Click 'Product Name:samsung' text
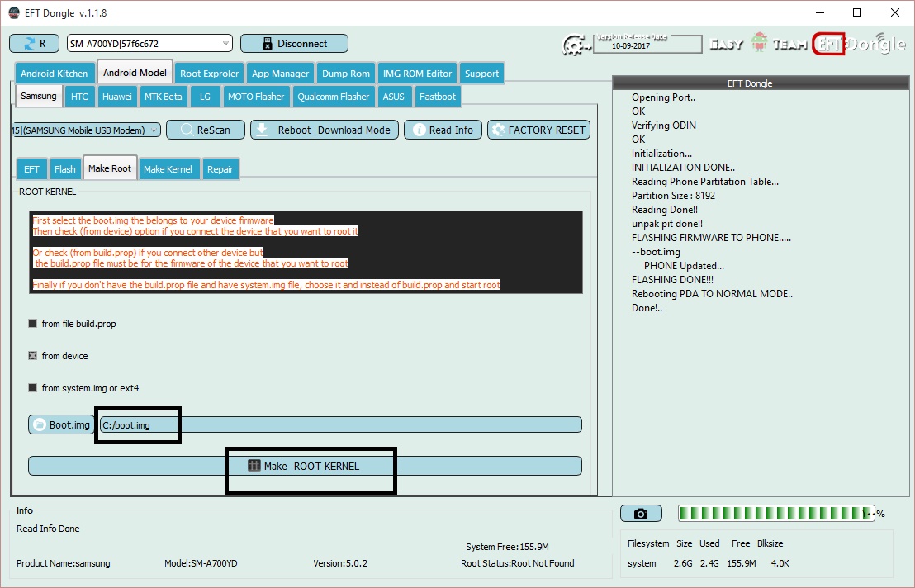This screenshot has height=588, width=915. pos(63,563)
